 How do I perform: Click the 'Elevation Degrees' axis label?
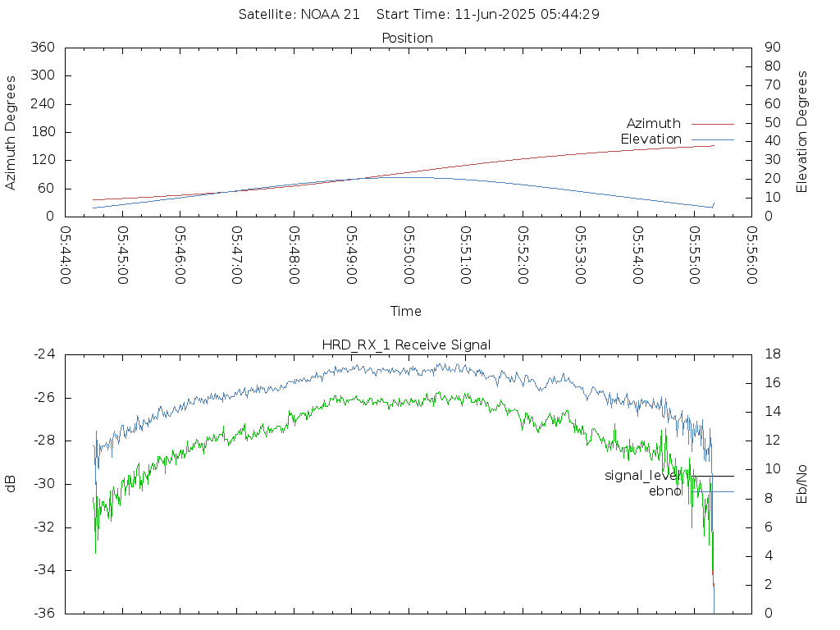click(801, 132)
